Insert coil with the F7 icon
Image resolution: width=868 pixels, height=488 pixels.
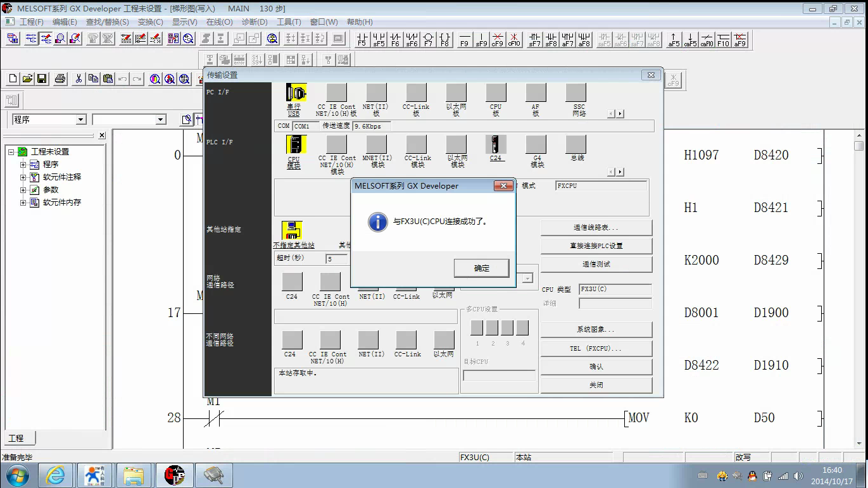(428, 40)
